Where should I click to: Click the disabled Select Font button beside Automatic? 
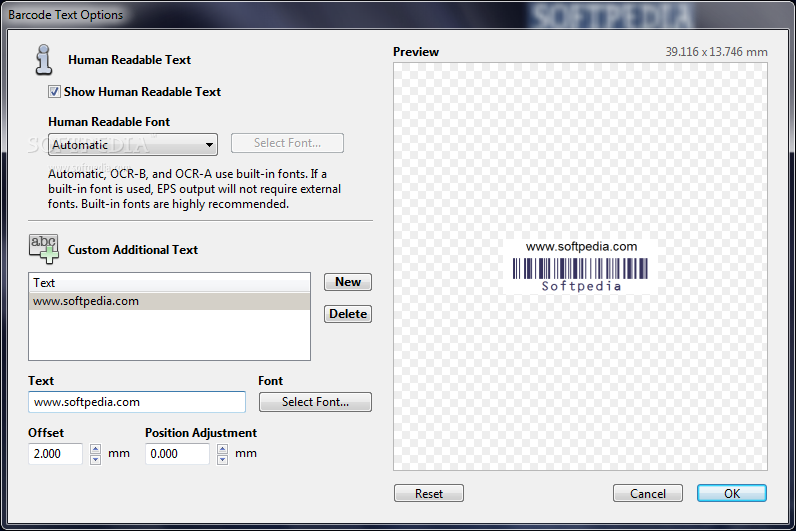click(287, 143)
